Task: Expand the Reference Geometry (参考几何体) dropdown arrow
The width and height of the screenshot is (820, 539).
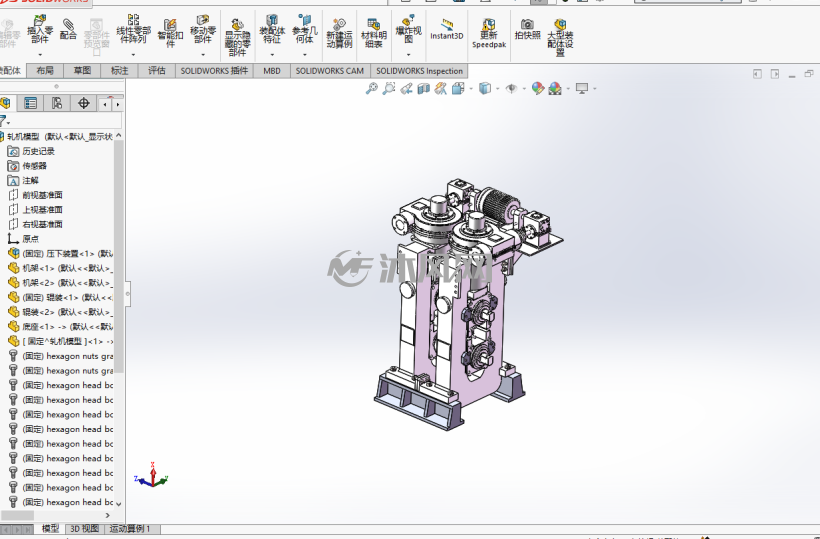Action: click(304, 54)
